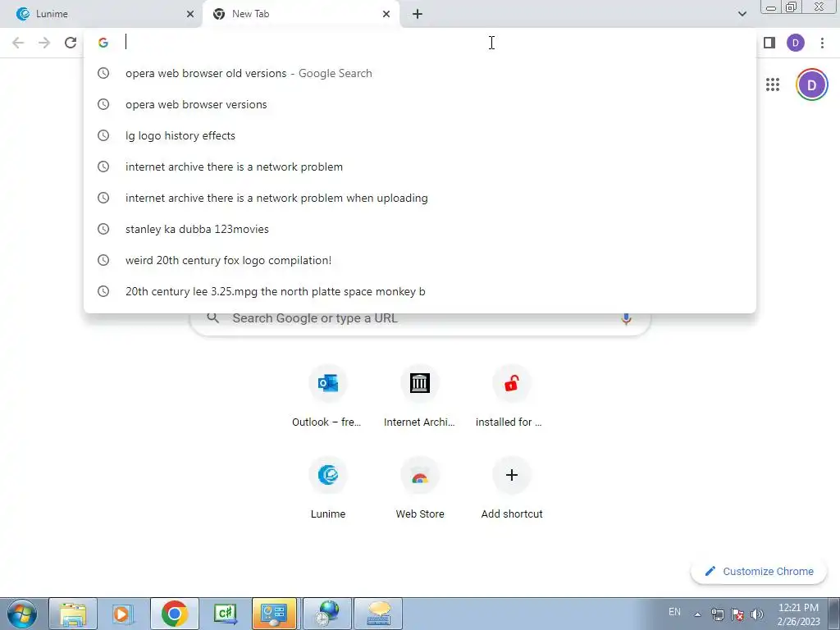The image size is (840, 630).
Task: Click Customize Chrome button
Action: tap(759, 571)
